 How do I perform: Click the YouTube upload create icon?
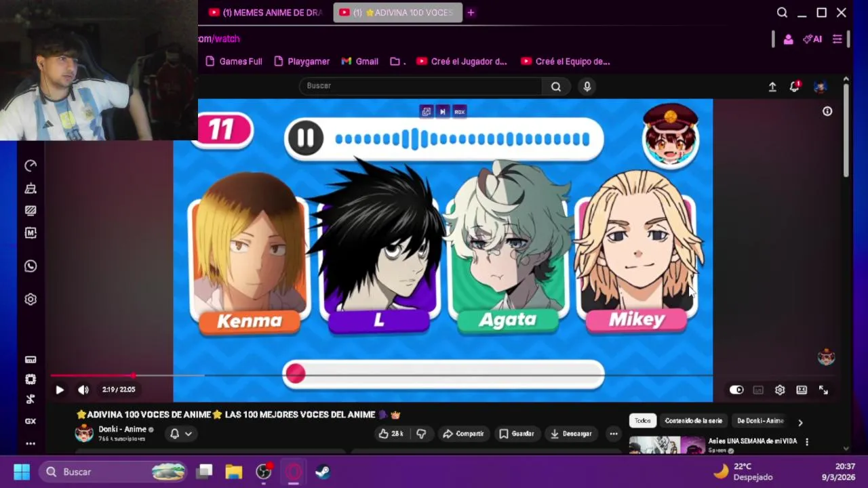tap(772, 87)
